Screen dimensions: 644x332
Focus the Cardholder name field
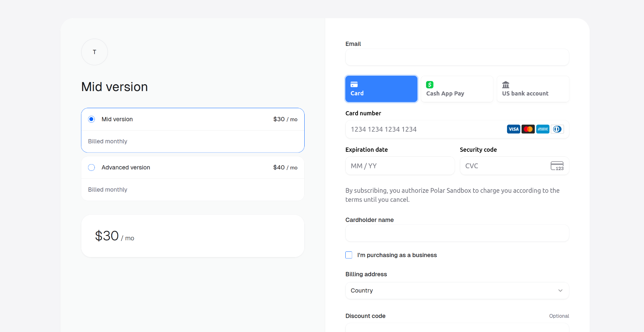(457, 234)
